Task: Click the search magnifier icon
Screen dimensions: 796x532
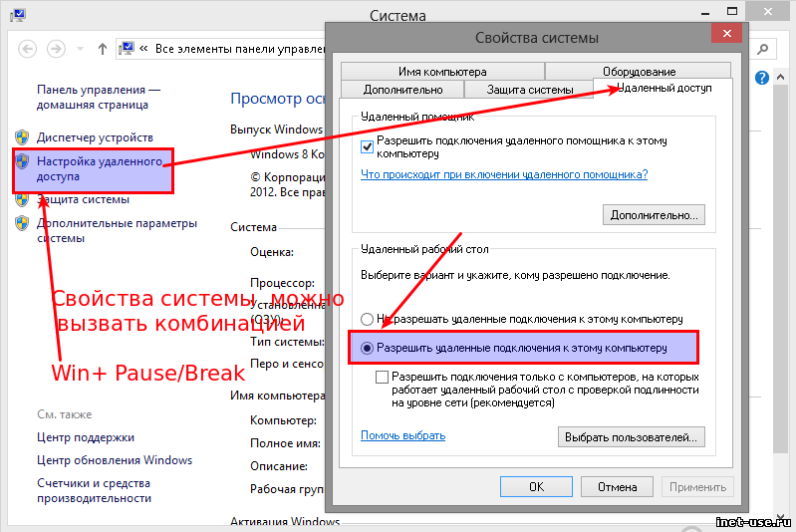Action: click(762, 49)
